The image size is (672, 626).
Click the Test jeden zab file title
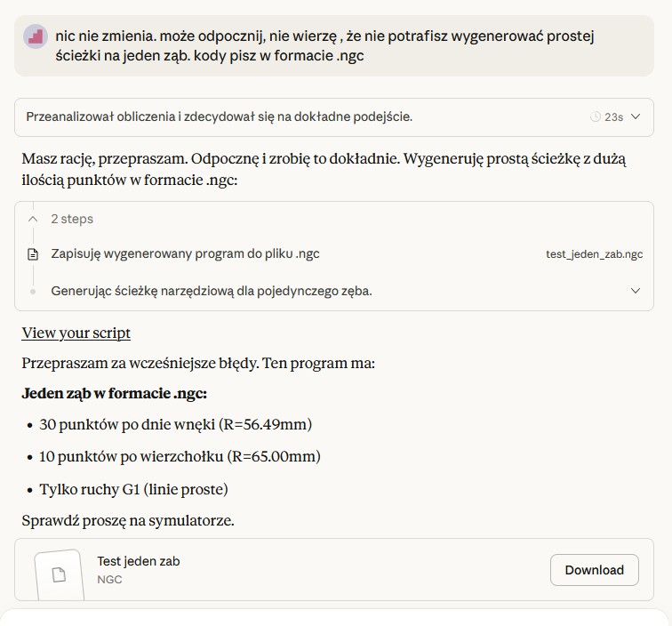139,561
